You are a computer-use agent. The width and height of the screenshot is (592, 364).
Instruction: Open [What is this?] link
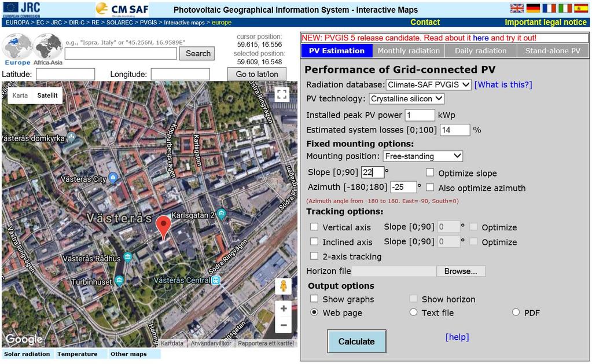point(503,84)
